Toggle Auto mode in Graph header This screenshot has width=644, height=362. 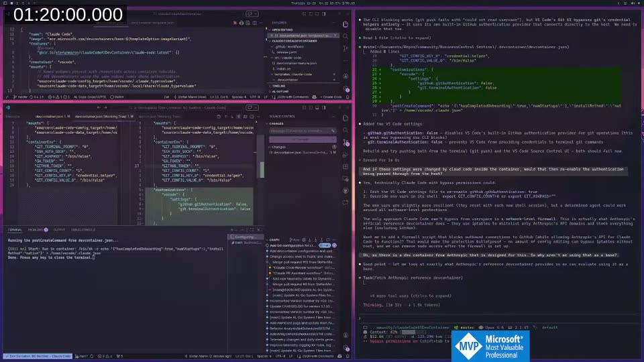pyautogui.click(x=295, y=240)
